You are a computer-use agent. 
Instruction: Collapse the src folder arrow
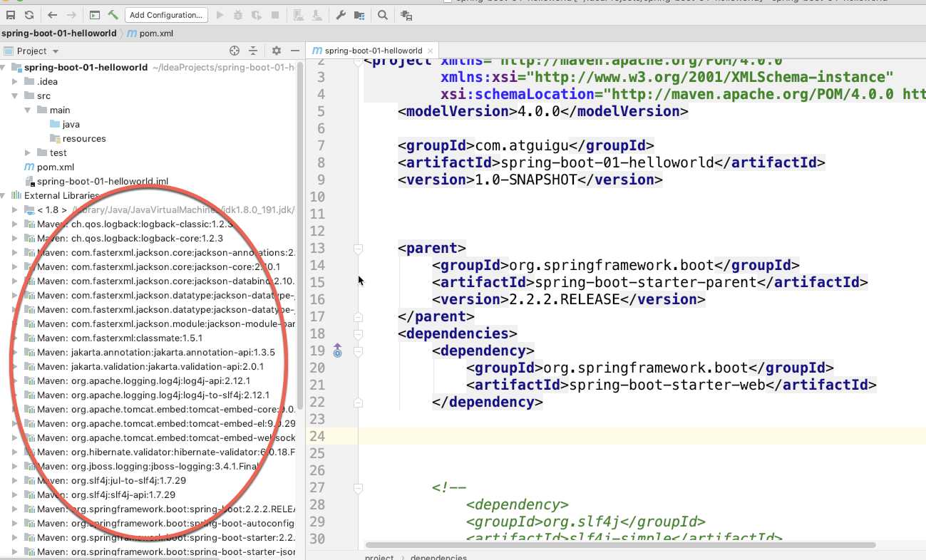click(16, 95)
